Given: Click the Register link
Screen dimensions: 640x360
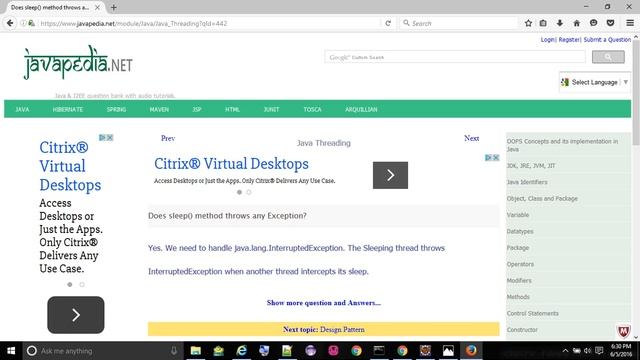Looking at the screenshot, I should pyautogui.click(x=569, y=40).
